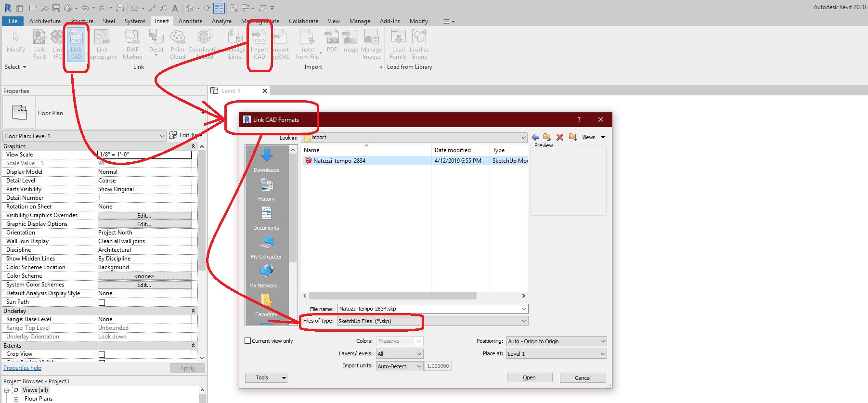Open the Positioning dropdown
This screenshot has height=403, width=868.
pyautogui.click(x=557, y=341)
